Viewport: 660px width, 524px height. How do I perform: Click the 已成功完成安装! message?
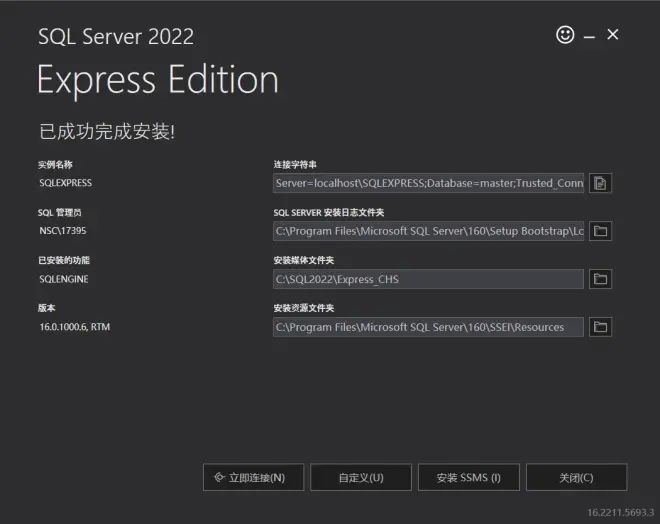(x=107, y=131)
